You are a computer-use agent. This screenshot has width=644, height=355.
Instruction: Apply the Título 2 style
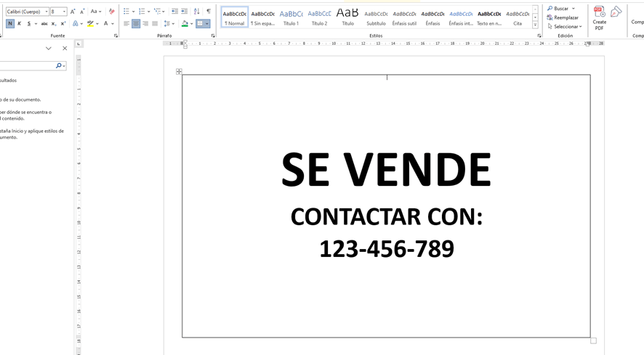(x=320, y=17)
